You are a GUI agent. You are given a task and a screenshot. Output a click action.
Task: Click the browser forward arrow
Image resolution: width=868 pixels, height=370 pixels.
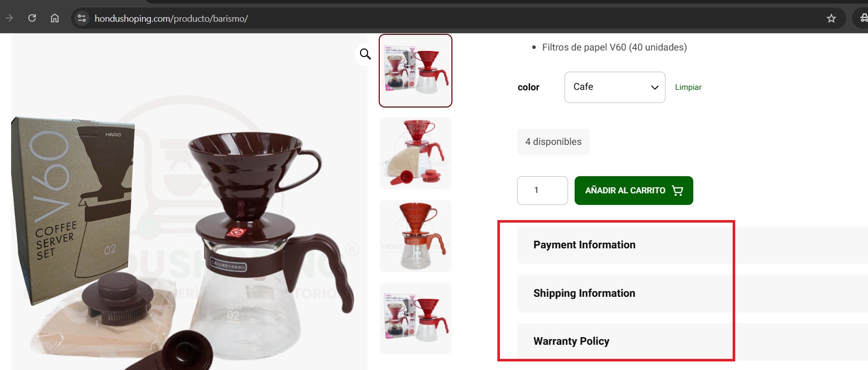coord(9,18)
